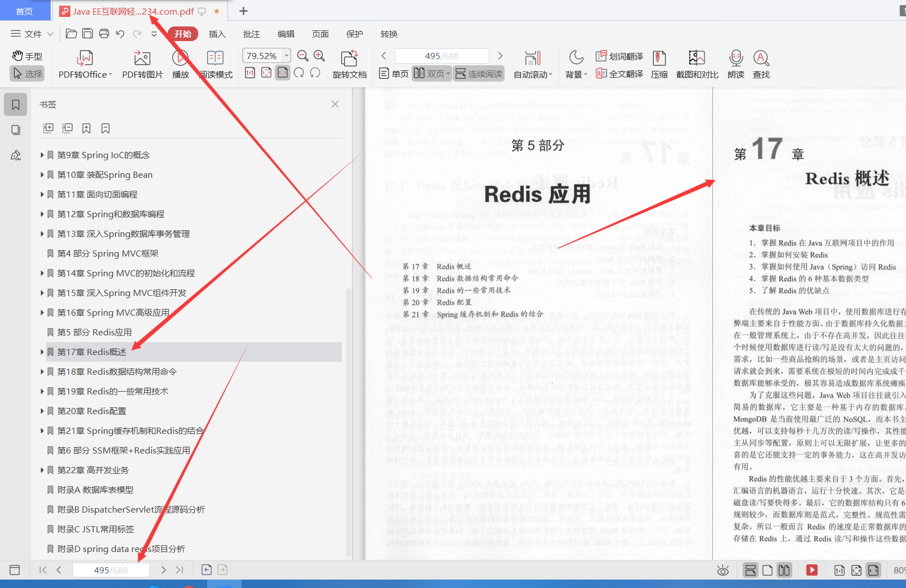Switch to the 批注 tab
The width and height of the screenshot is (906, 588).
point(252,34)
